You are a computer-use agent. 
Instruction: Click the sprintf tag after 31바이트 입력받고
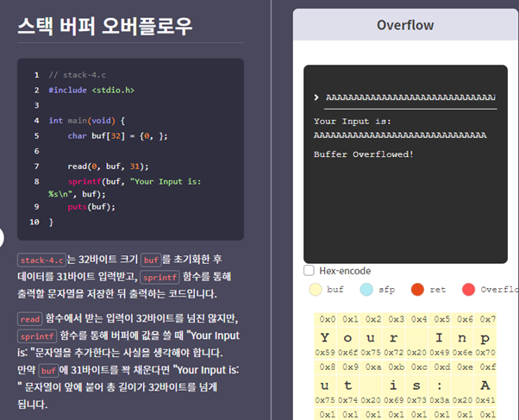click(x=160, y=277)
